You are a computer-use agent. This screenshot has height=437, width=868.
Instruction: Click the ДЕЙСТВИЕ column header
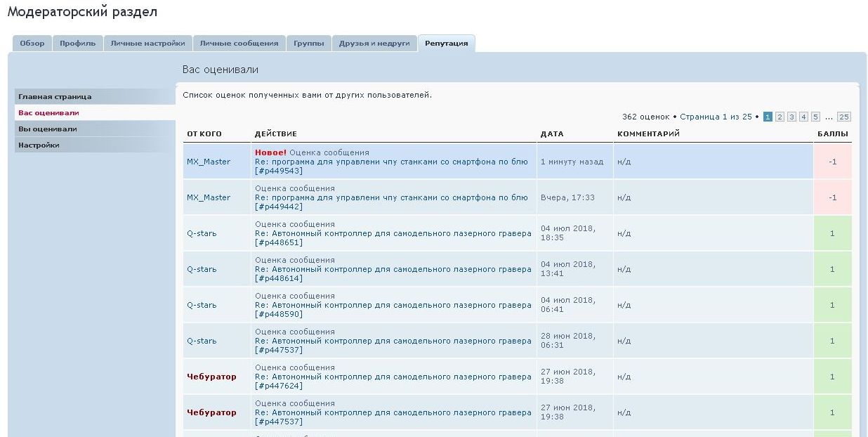tap(276, 133)
